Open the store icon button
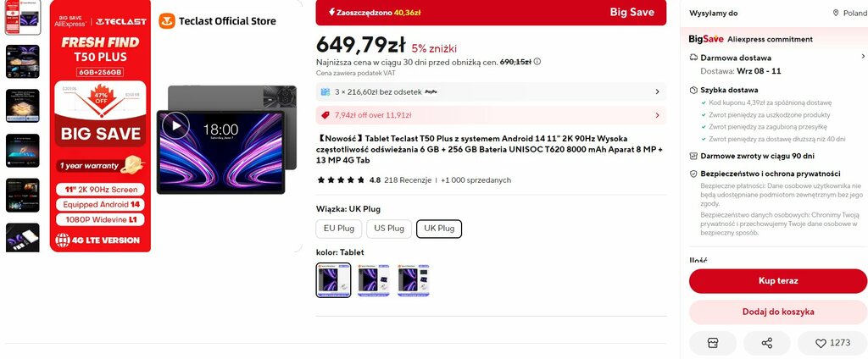 713,343
